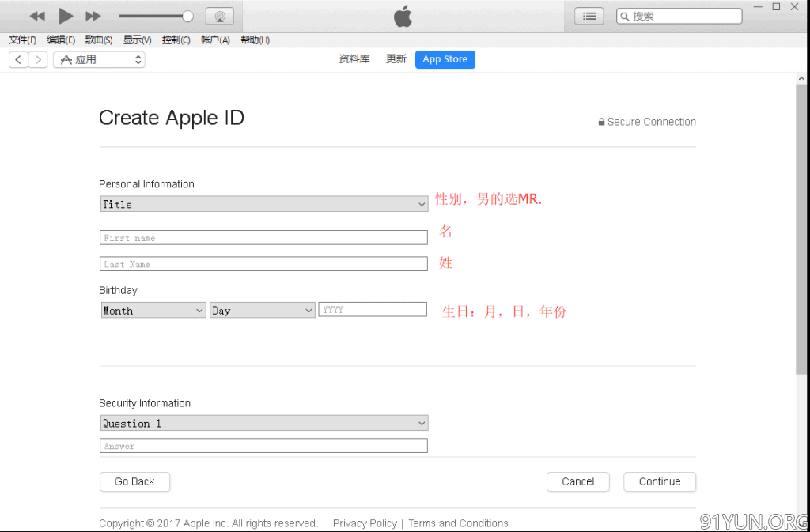
Task: Click the security Answer input field
Action: [263, 446]
